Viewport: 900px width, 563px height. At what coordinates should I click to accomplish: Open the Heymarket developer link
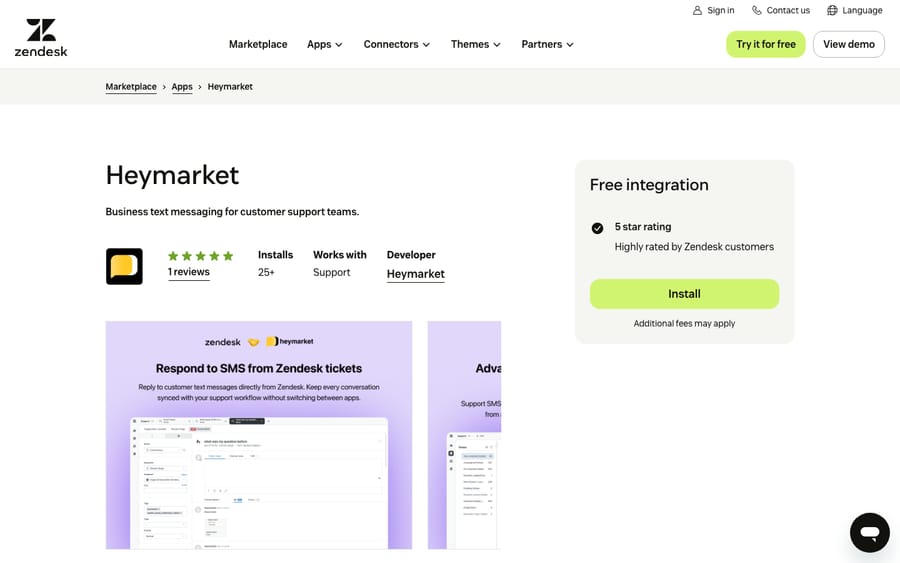pos(416,274)
